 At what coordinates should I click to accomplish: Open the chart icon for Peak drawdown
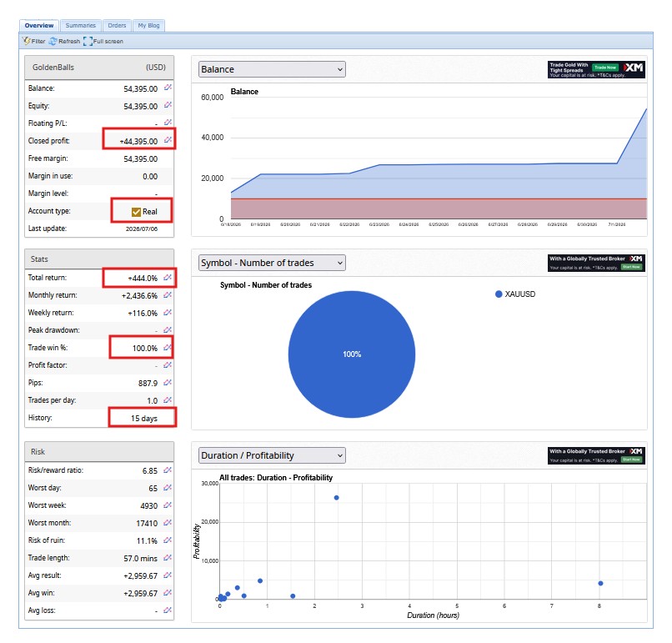pos(168,329)
